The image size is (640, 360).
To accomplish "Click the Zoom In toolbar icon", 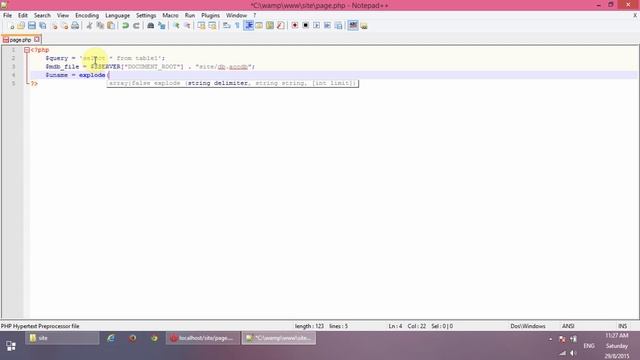I will point(176,26).
